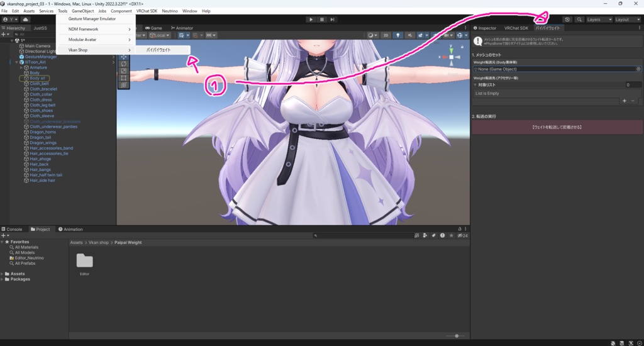Select the Transform tool in Scene overlay

coord(124,85)
